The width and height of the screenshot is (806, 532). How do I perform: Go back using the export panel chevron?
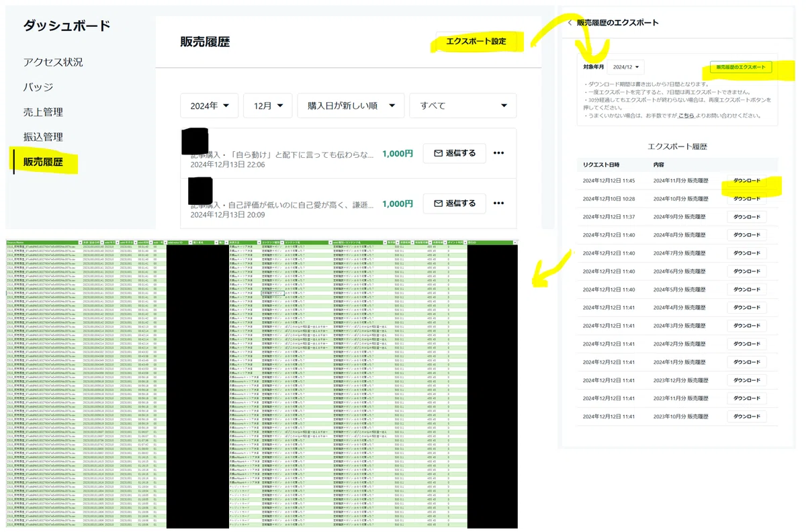click(570, 23)
